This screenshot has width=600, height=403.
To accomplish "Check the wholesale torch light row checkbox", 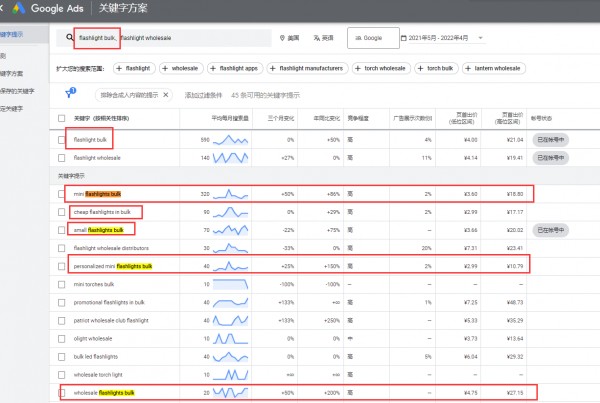I will [x=61, y=375].
